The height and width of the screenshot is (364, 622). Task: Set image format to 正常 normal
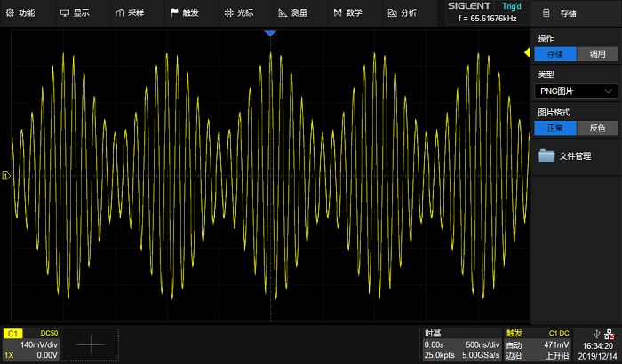point(555,128)
